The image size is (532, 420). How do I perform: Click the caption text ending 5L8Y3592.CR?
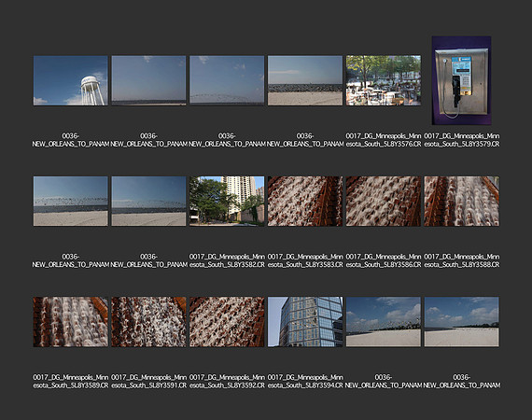click(x=227, y=382)
